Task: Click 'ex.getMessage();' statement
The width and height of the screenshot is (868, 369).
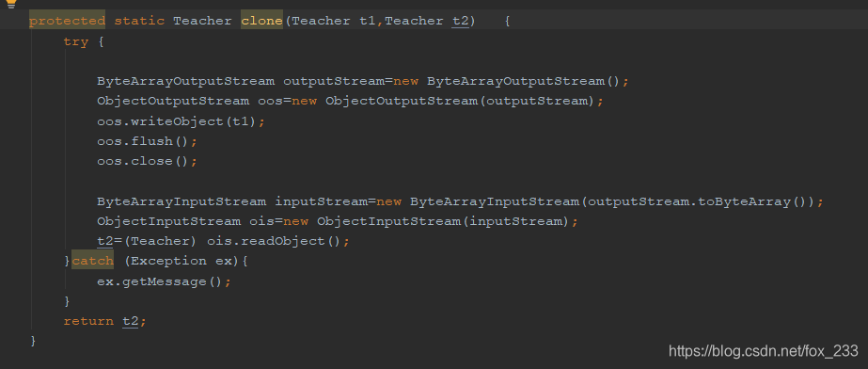Action: pyautogui.click(x=164, y=281)
